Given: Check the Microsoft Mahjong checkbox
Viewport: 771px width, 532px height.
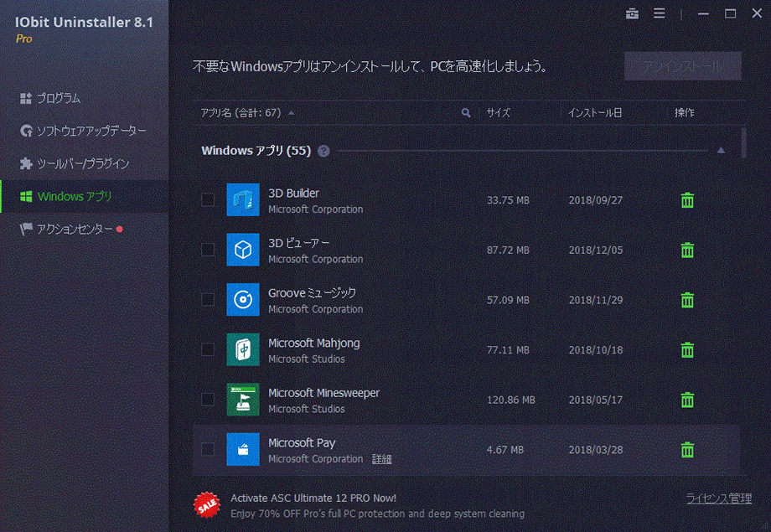Looking at the screenshot, I should [208, 349].
